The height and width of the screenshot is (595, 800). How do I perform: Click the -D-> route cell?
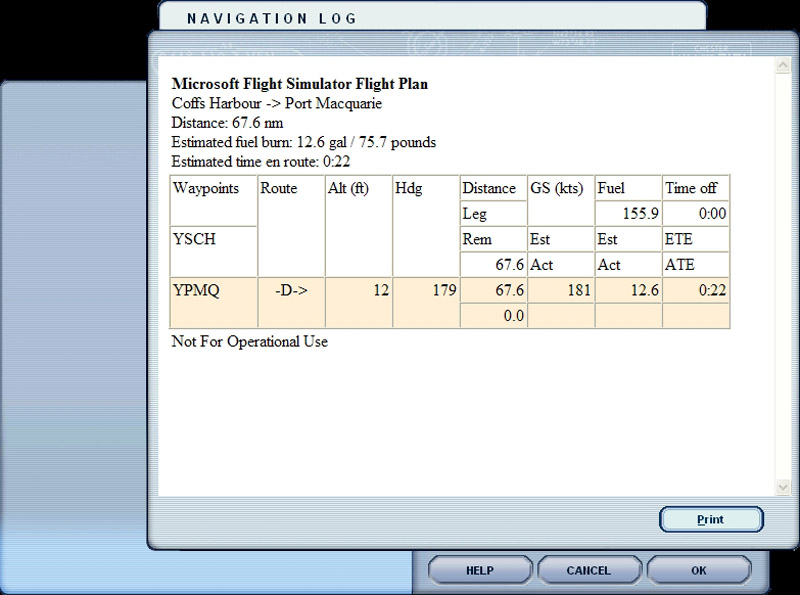pyautogui.click(x=291, y=290)
